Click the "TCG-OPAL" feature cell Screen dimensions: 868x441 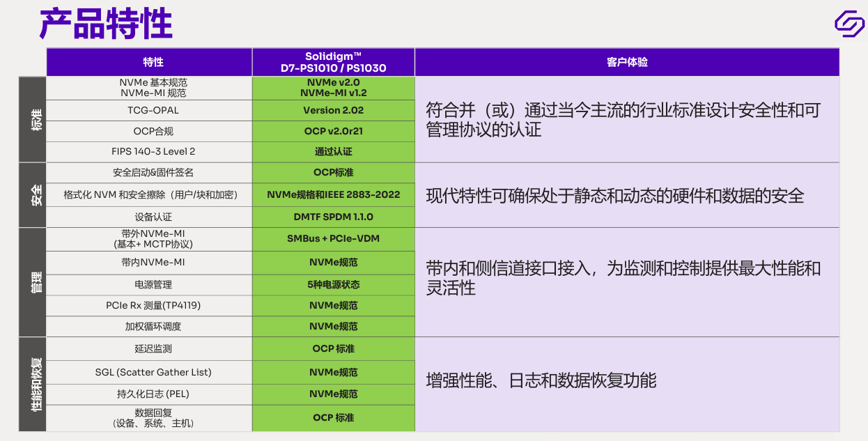(x=149, y=110)
